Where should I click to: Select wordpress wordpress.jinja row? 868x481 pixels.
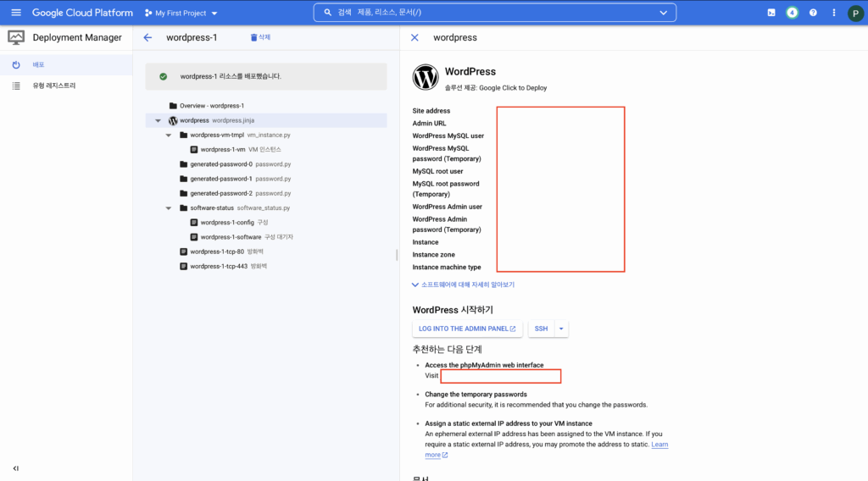266,120
